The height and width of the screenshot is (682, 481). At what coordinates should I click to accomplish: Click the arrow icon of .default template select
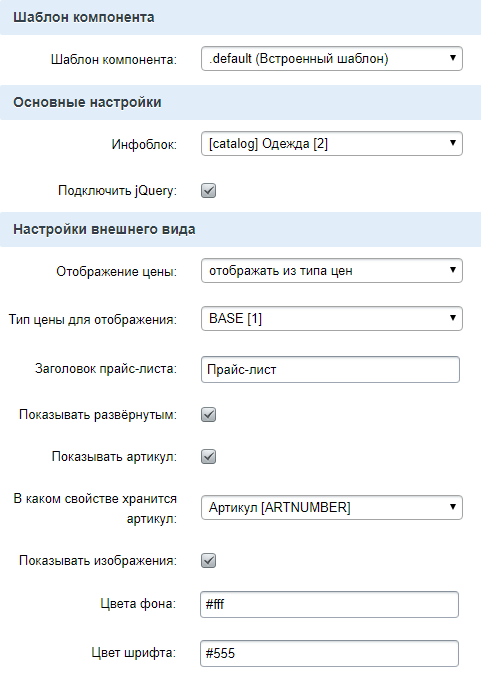[453, 58]
